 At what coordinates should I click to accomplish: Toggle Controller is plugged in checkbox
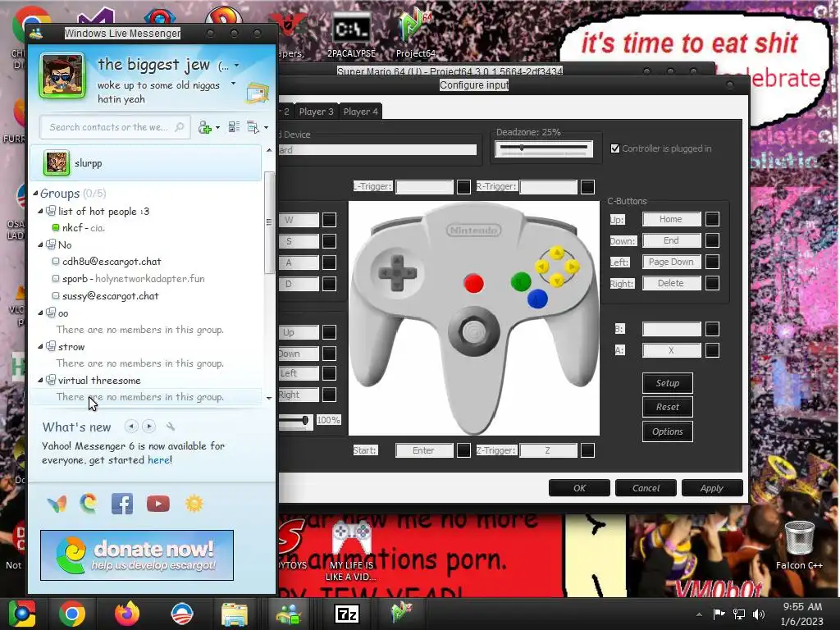(x=615, y=148)
